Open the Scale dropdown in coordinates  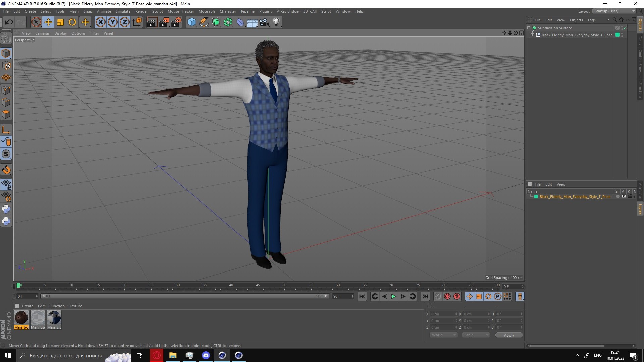coord(476,335)
